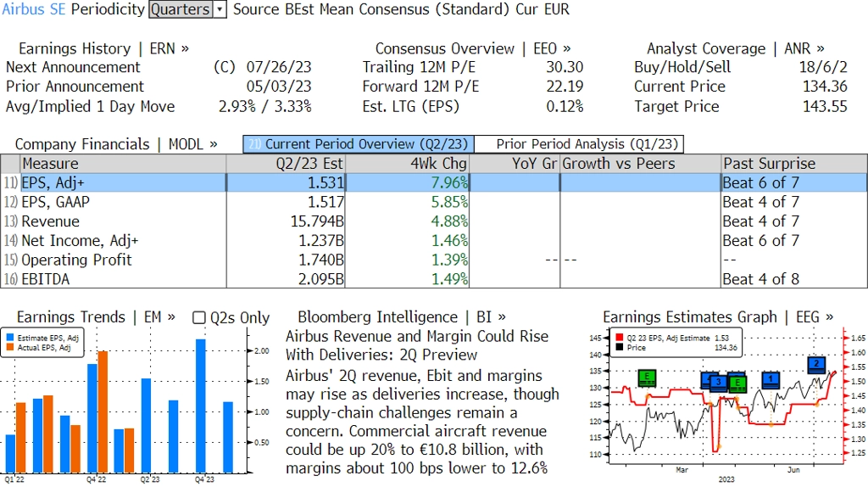868x487 pixels.
Task: Click the 1.531 EPS Adj estimate value
Action: coord(326,182)
